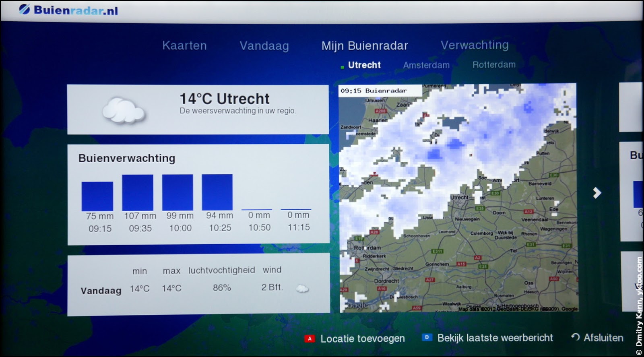
Task: Switch to the Rotterdam location tab
Action: (x=494, y=65)
